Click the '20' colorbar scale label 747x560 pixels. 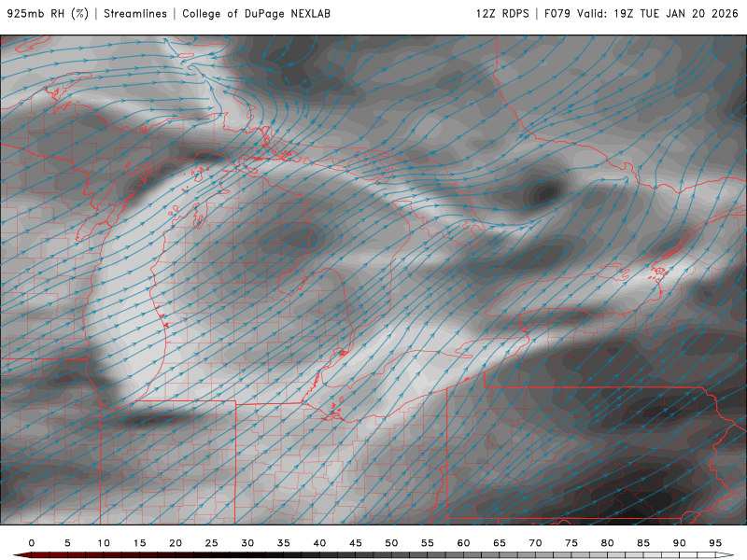tap(176, 543)
